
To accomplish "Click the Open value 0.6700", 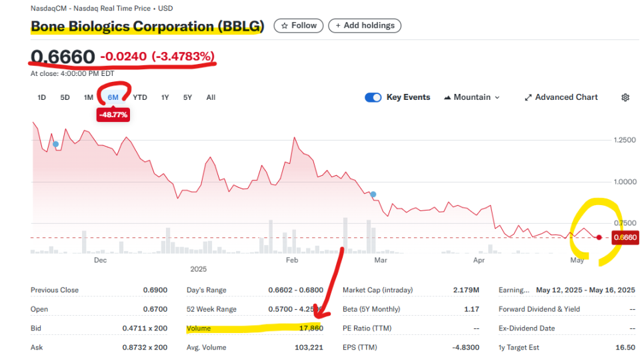I will [155, 309].
